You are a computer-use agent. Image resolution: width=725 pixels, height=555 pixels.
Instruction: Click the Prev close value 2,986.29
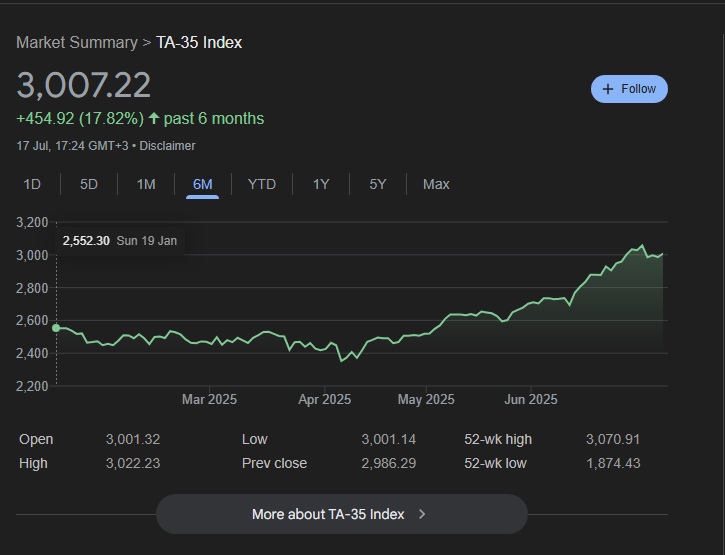click(388, 463)
